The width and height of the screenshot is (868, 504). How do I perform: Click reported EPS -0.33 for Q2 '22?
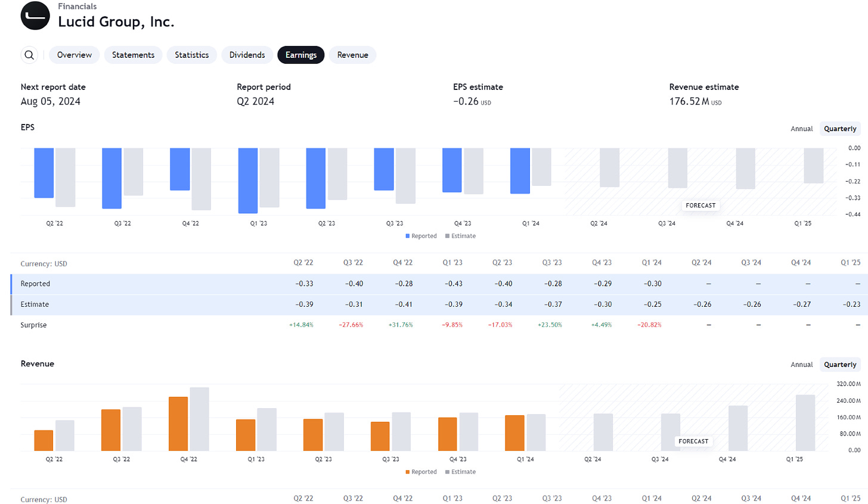coord(304,284)
